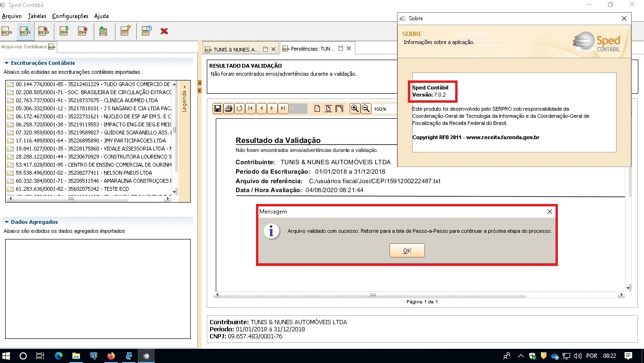Click the delete ECD red-X icon
Screen dimensions: 644x363
44,31
